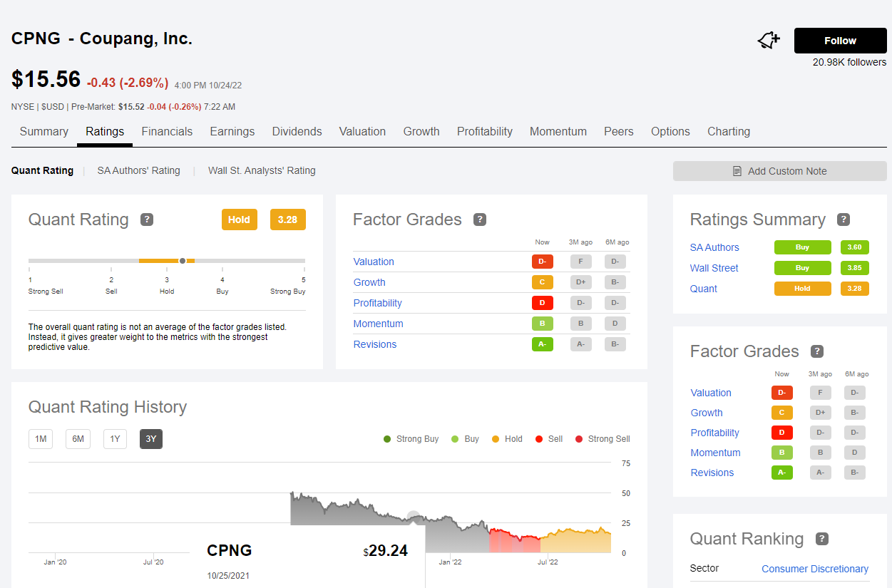Screen dimensions: 892x588
Task: Open Valuation link in sidebar Factor Grades
Action: (x=711, y=393)
